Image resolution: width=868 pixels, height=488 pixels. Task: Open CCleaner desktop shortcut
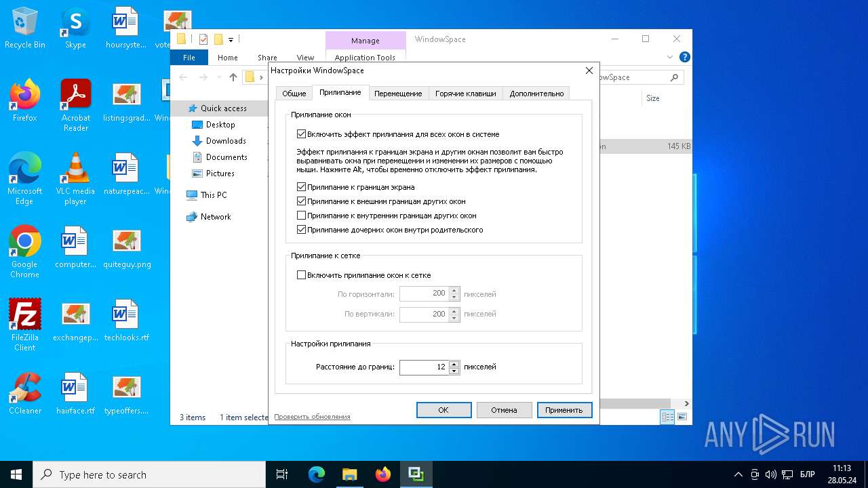pos(25,394)
